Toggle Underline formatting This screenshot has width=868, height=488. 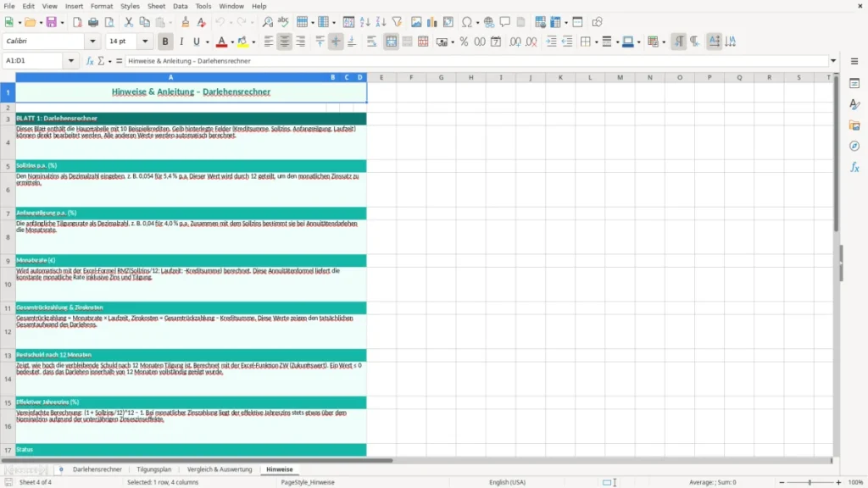(x=197, y=42)
